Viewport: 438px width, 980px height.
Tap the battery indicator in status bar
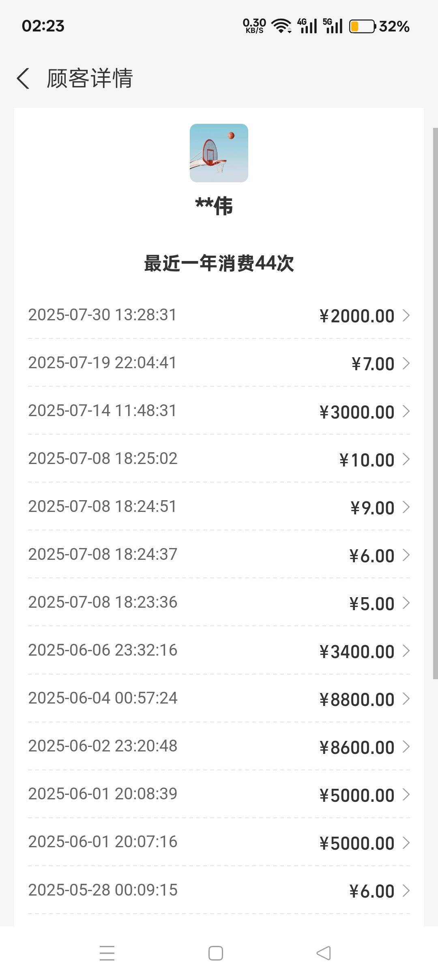tap(362, 27)
